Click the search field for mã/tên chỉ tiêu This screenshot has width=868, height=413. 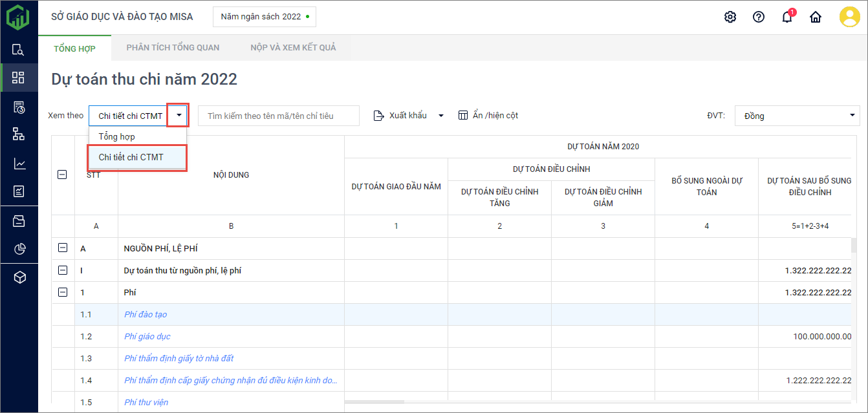(x=278, y=116)
